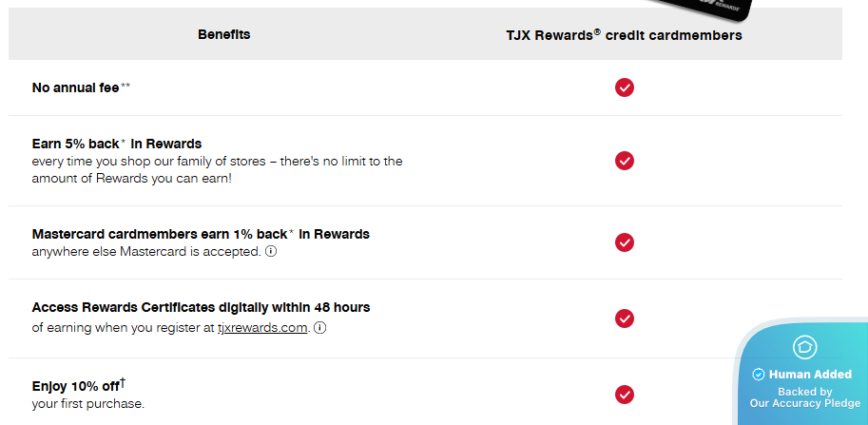This screenshot has height=425, width=868.
Task: Click the checkmark beside Earn 5% back
Action: (625, 161)
